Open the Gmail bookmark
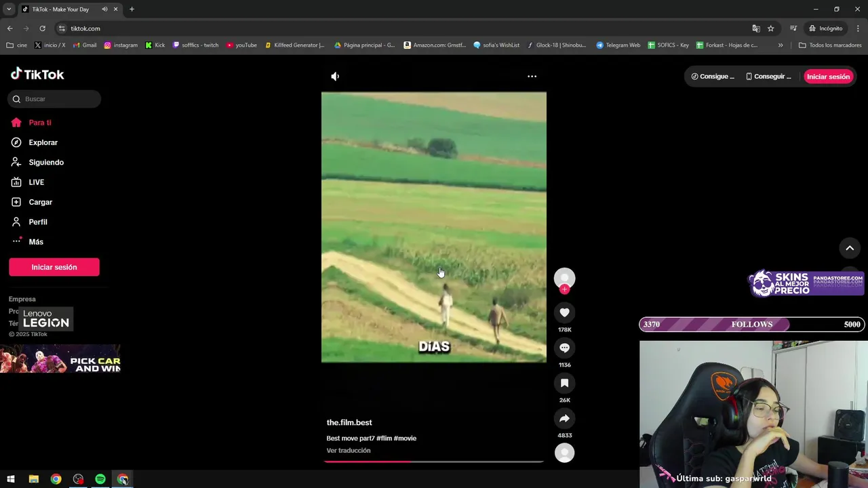 coord(85,45)
